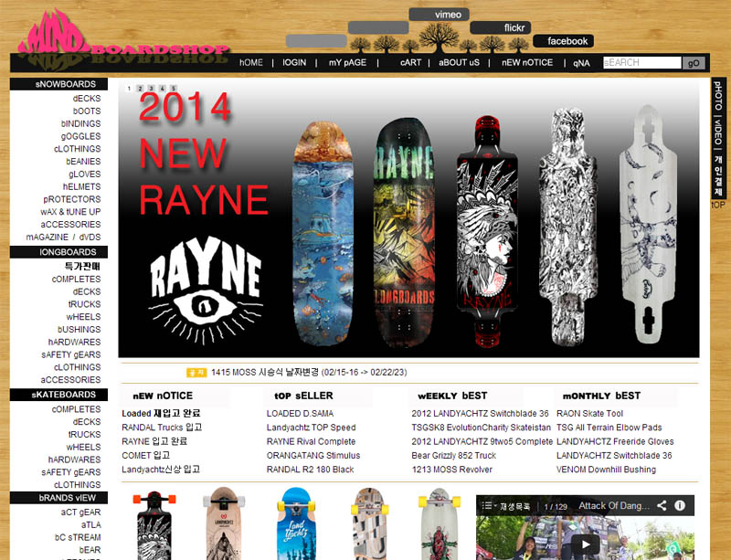The image size is (731, 560).
Task: Click the blue ocean Rayne deck
Action: (x=323, y=233)
